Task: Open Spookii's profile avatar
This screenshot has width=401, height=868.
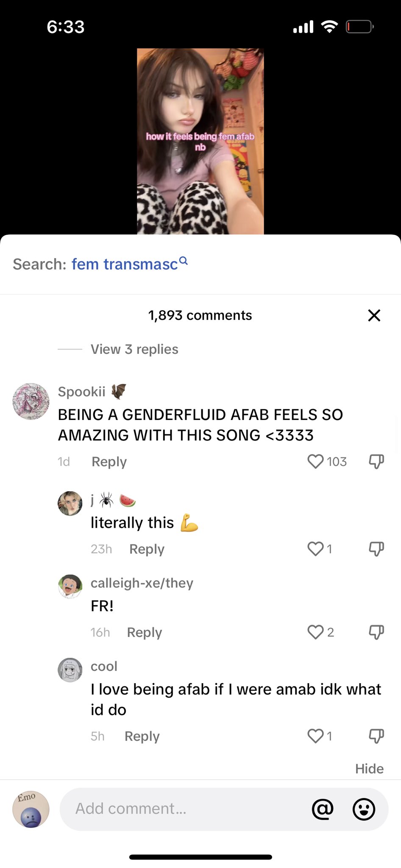Action: pos(31,402)
